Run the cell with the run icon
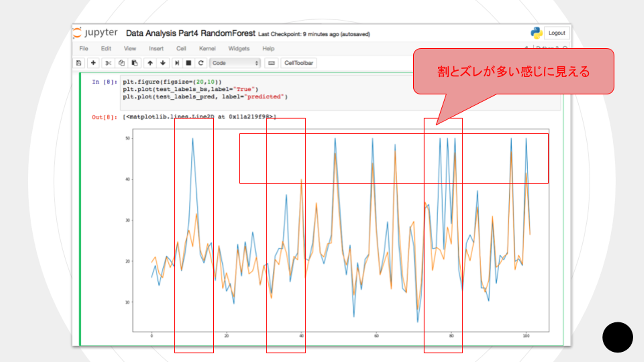 [x=177, y=63]
